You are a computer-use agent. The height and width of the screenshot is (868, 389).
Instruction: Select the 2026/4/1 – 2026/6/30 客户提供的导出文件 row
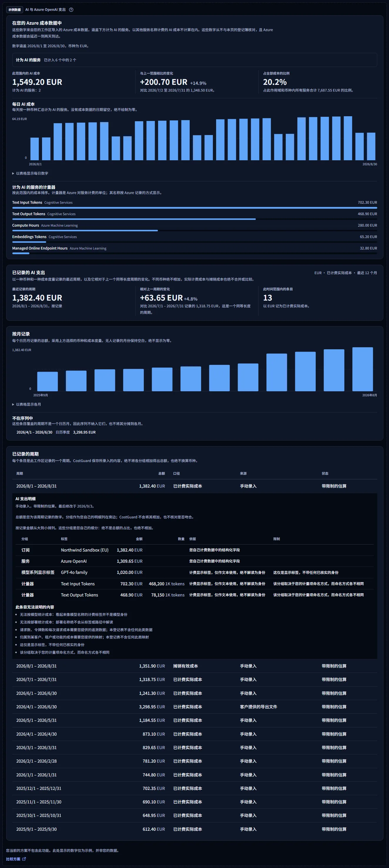[195, 707]
